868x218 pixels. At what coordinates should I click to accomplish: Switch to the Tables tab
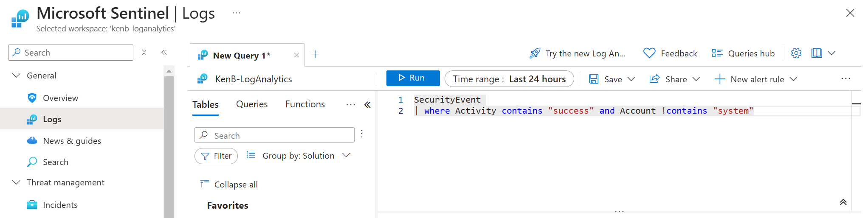pyautogui.click(x=206, y=105)
